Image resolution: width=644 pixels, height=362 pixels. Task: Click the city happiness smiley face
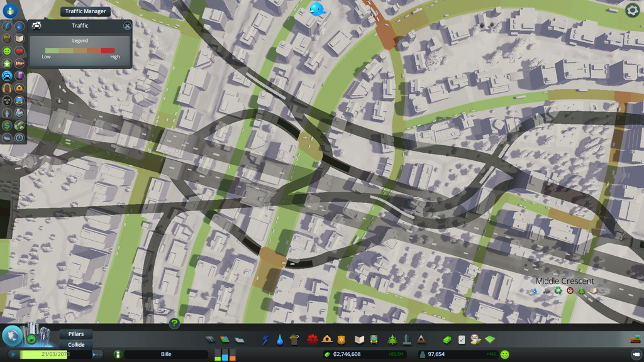coord(505,354)
